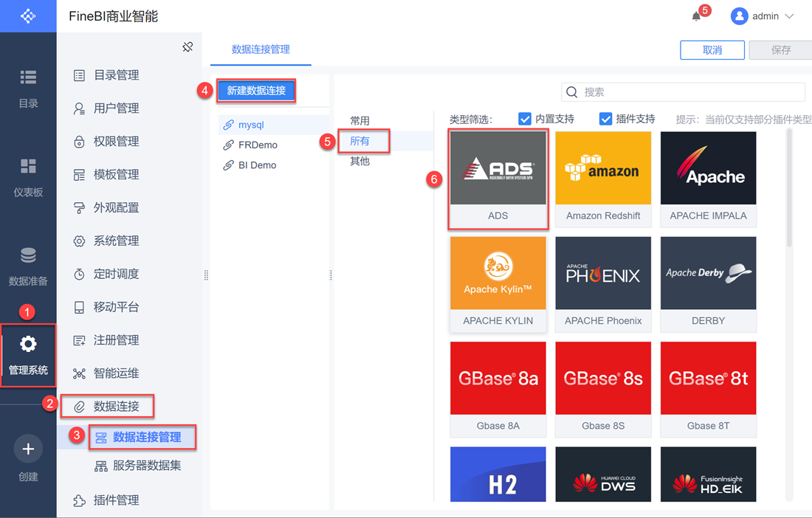
Task: Click the 外观配置 paint roller icon
Action: (x=79, y=208)
